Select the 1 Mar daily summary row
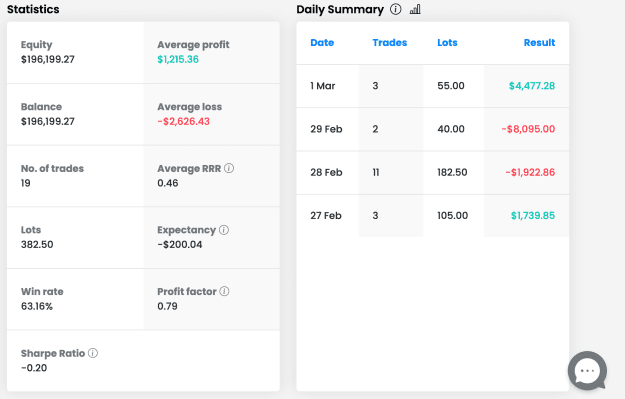Screen dimensions: 625x399 point(432,86)
